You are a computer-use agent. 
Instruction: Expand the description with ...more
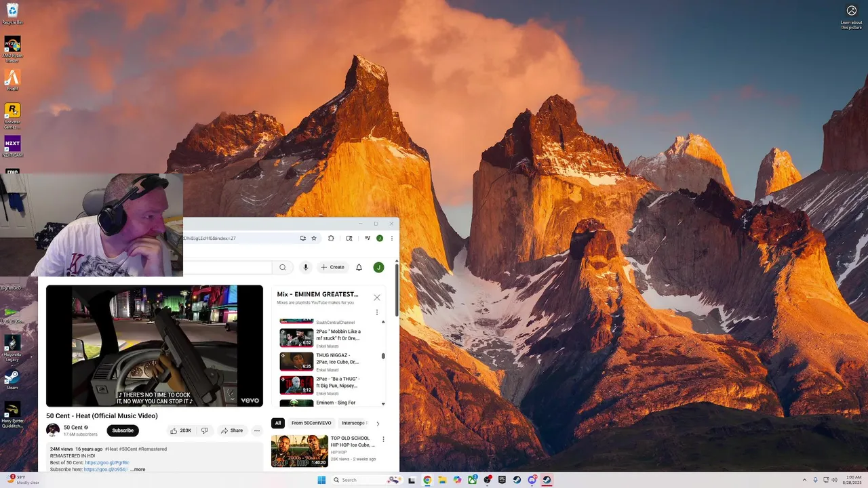click(x=138, y=469)
